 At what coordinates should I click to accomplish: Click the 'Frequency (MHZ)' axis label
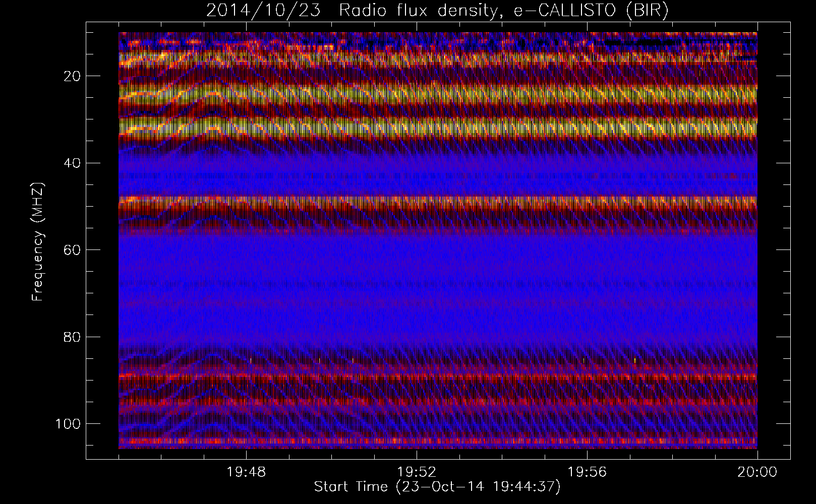[38, 241]
